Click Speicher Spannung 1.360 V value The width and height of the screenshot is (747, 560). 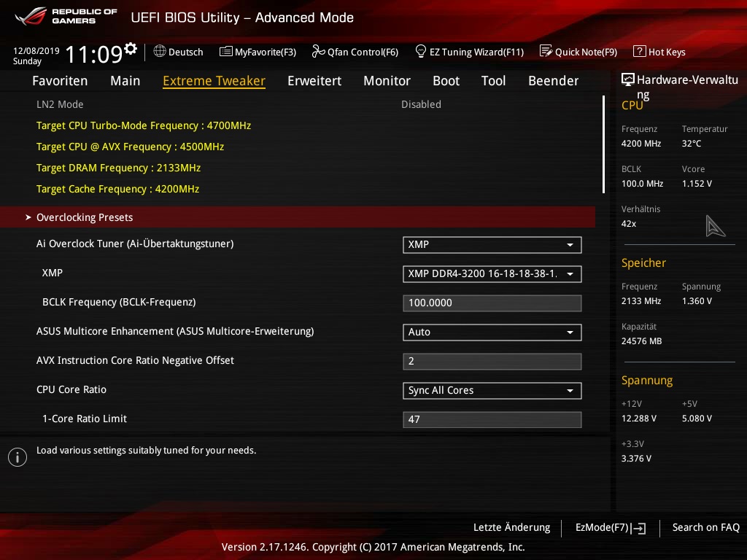coord(697,301)
